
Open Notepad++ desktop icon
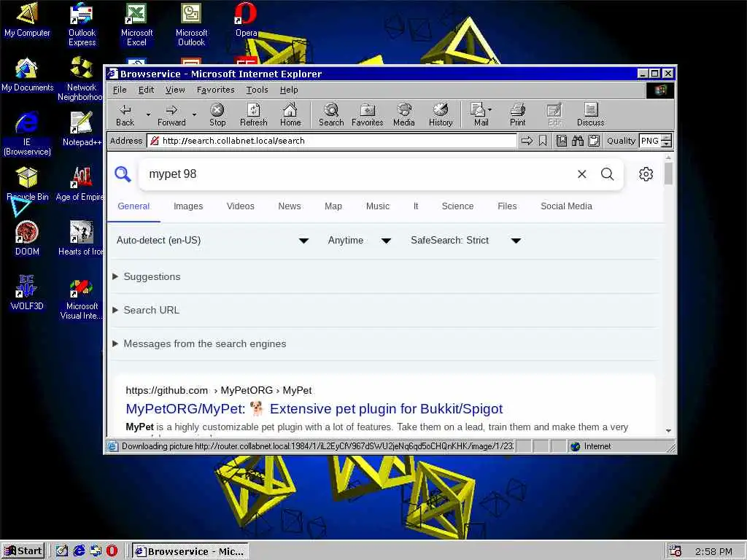82,130
